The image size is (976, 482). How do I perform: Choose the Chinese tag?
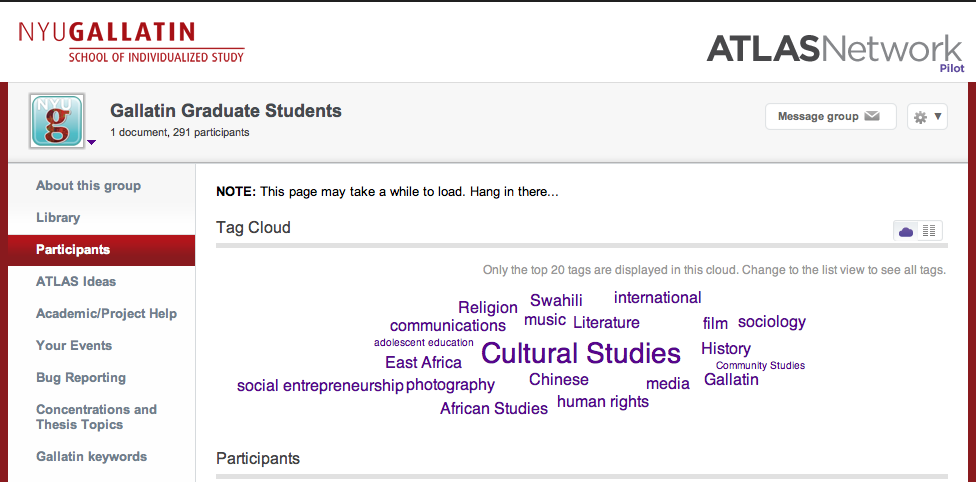558,379
